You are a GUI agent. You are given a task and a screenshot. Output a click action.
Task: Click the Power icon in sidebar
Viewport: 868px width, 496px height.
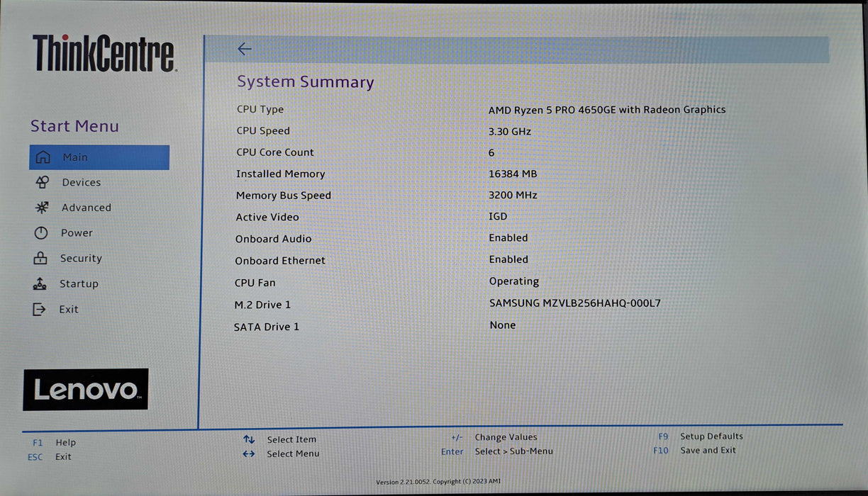41,233
